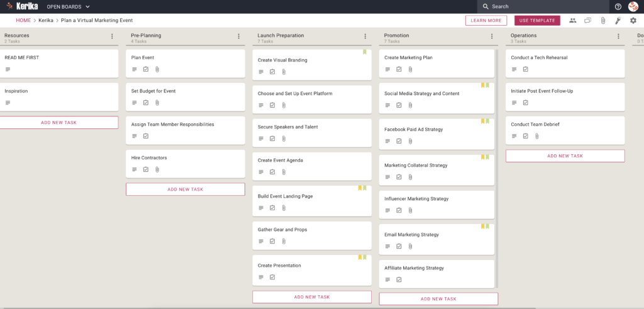Open the user avatar in top bar
Screen dimensions: 644x309
click(x=633, y=6)
